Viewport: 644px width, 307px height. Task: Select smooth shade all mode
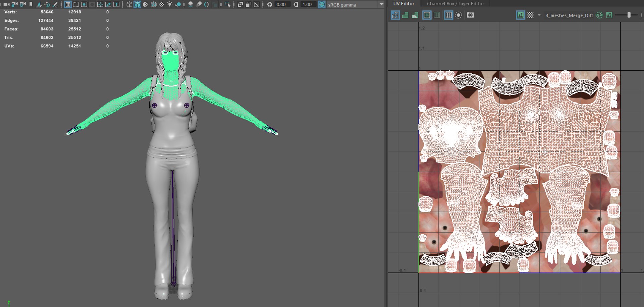point(138,4)
